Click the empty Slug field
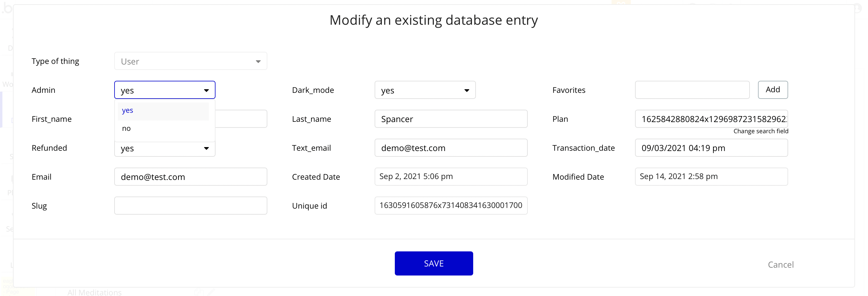Screen dimensions: 868x296 [x=190, y=206]
